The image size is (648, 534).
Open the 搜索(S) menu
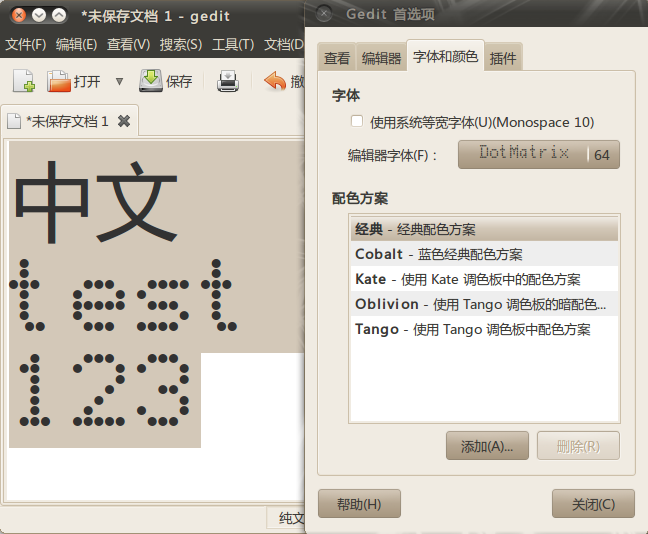(181, 44)
